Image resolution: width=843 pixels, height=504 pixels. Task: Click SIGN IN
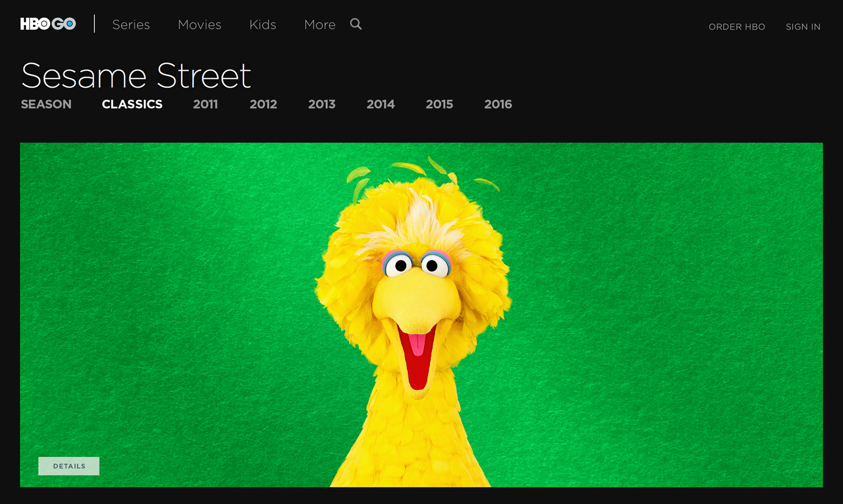(x=803, y=26)
